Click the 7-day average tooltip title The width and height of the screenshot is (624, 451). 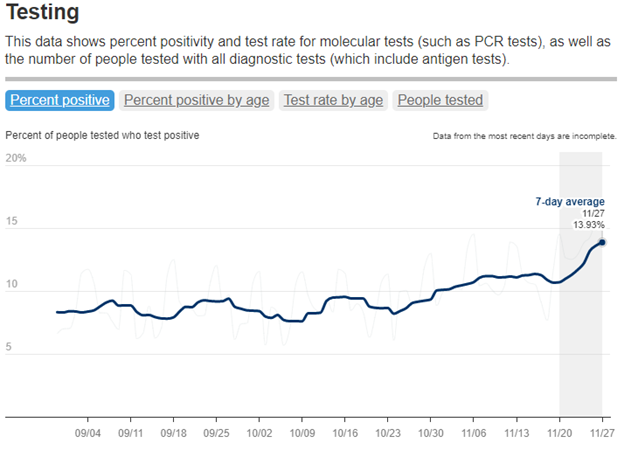(571, 202)
